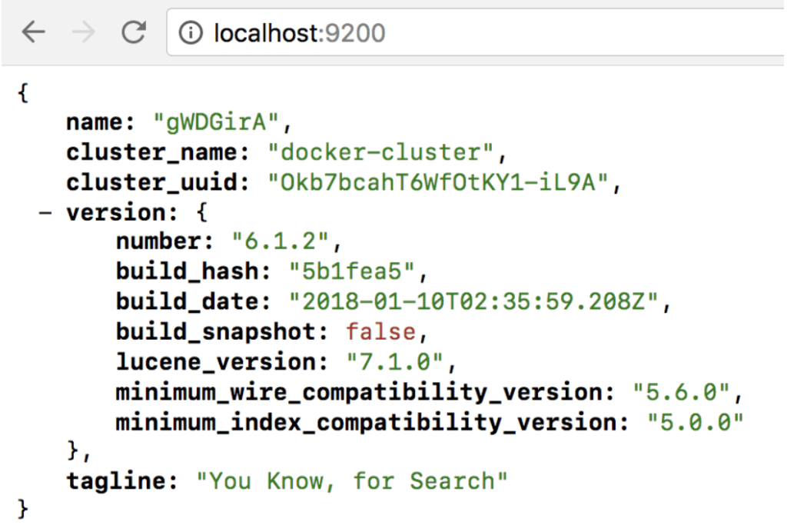Click the browser forward arrow
This screenshot has width=787, height=532.
click(x=83, y=32)
